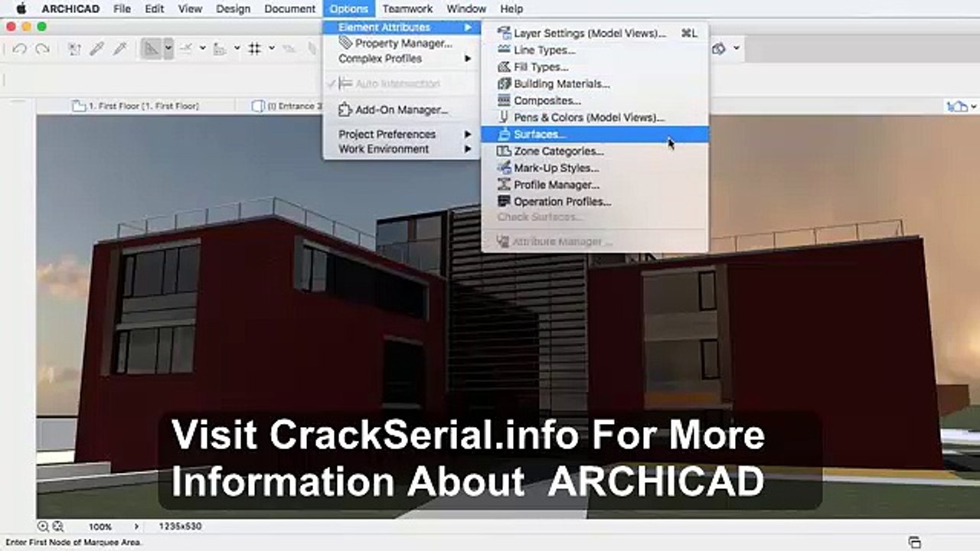980x551 pixels.
Task: Click the Property Manager tag icon
Action: pyautogui.click(x=345, y=43)
